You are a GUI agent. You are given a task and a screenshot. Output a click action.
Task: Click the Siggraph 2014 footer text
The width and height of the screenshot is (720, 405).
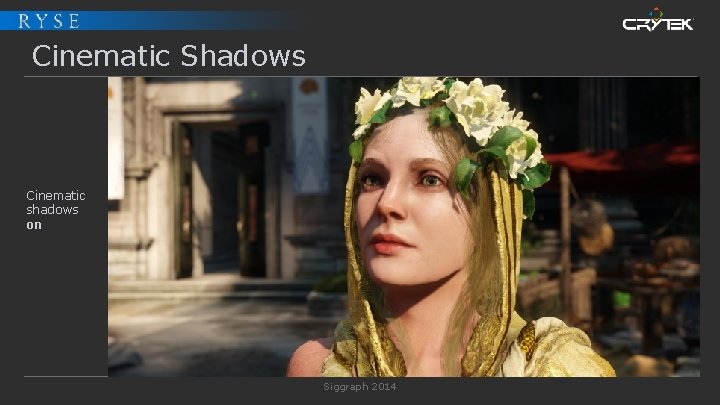(360, 387)
